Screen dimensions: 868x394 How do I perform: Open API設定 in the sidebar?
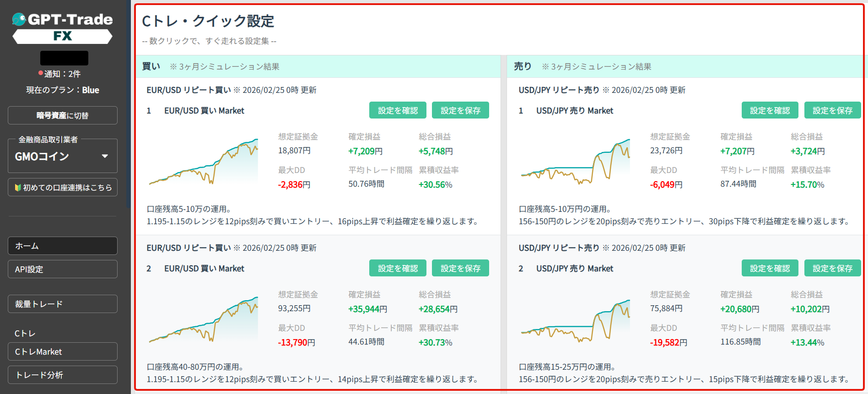tap(63, 269)
